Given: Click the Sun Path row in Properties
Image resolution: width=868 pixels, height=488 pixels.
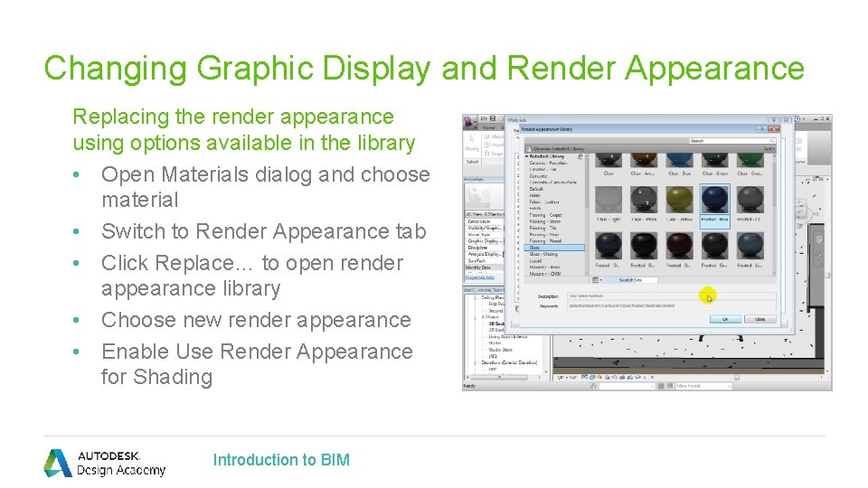Looking at the screenshot, I should (483, 260).
